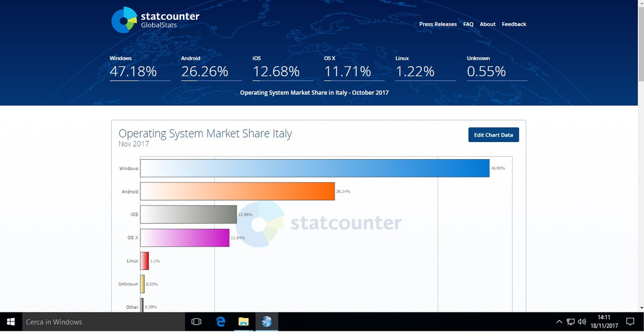Launch Microsoft Edge from taskbar
The width and height of the screenshot is (644, 332).
tap(220, 321)
